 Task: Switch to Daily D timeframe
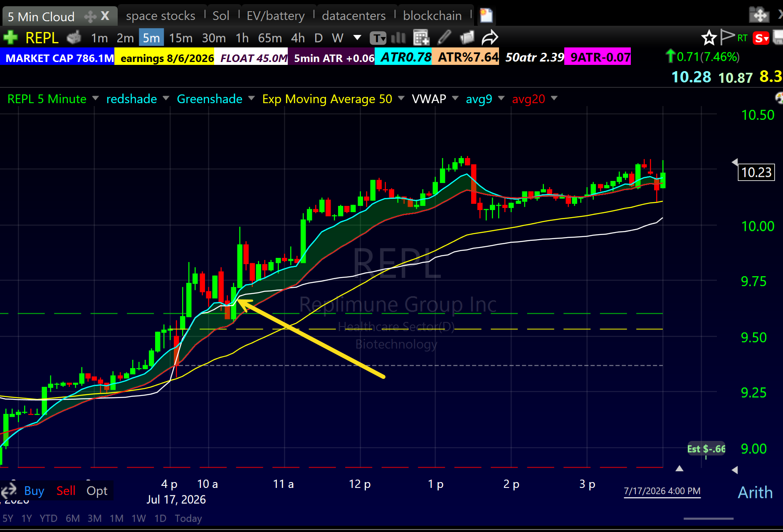point(319,38)
